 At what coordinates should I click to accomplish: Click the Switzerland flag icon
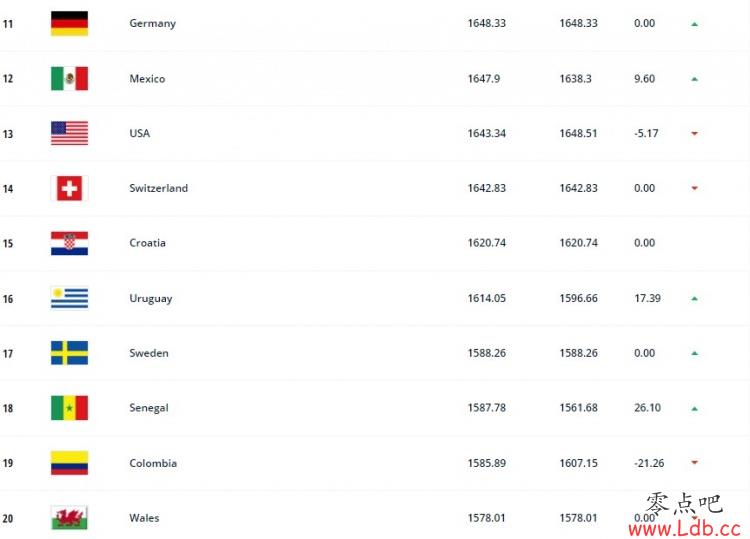point(69,188)
